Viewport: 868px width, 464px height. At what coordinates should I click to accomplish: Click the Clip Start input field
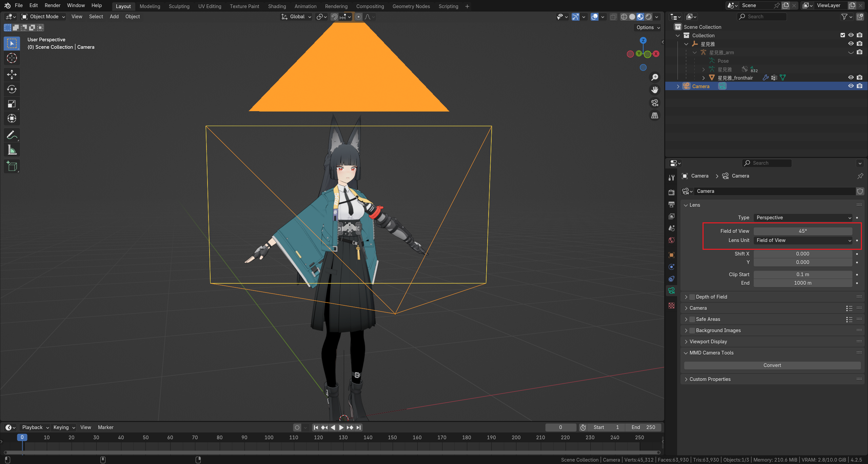click(803, 275)
